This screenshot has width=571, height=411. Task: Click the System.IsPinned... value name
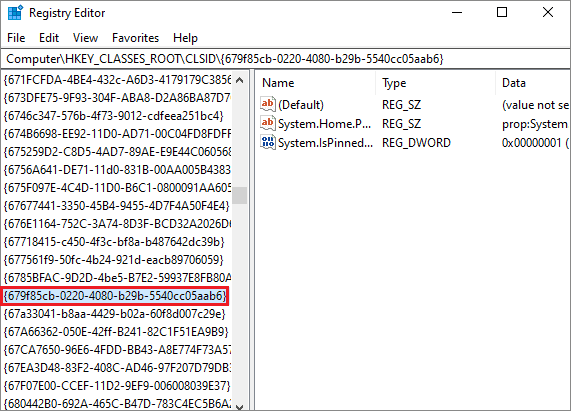326,143
